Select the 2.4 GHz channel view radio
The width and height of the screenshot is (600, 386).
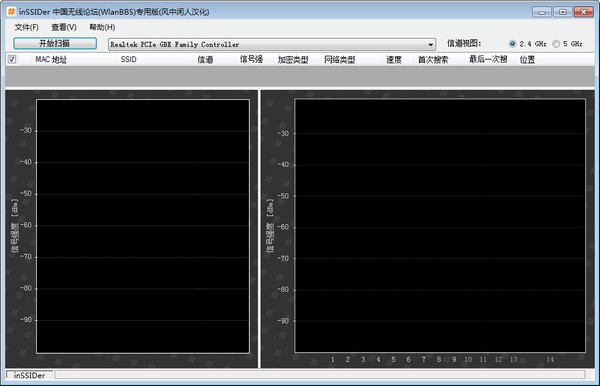tap(513, 44)
